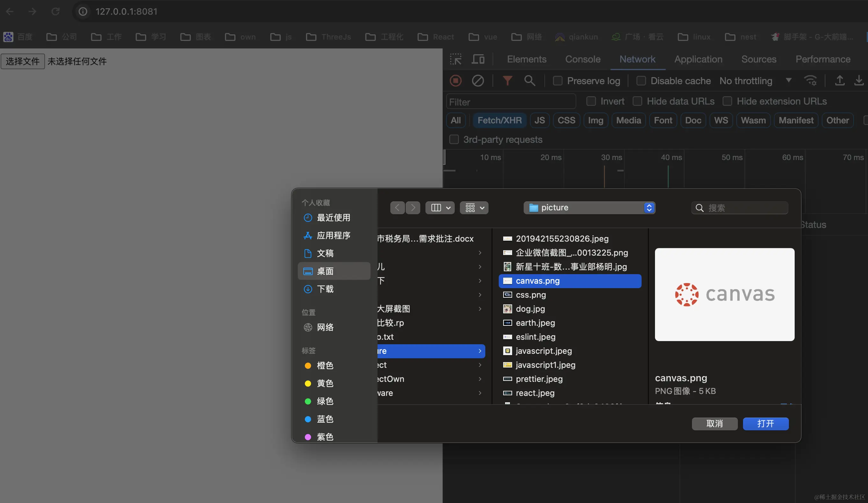
Task: Click the 选择文件 button on the page
Action: (23, 61)
